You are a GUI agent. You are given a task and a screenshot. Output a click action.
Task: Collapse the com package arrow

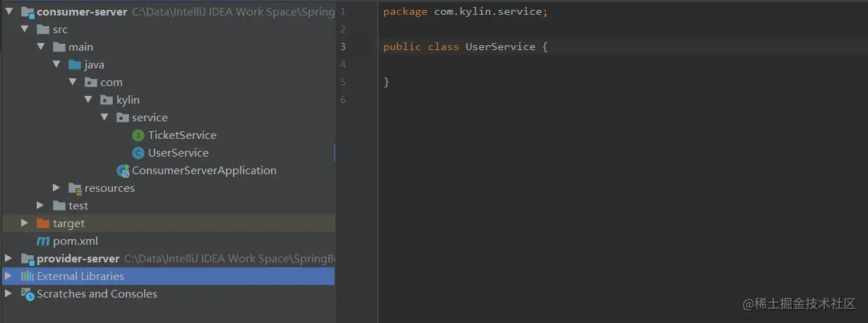click(72, 83)
